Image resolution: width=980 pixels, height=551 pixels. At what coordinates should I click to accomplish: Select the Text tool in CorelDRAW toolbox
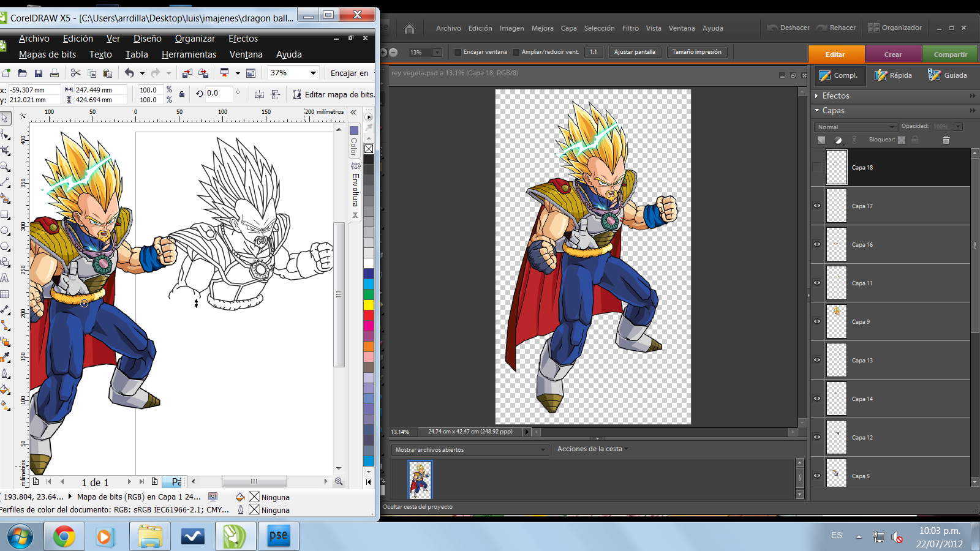click(5, 279)
